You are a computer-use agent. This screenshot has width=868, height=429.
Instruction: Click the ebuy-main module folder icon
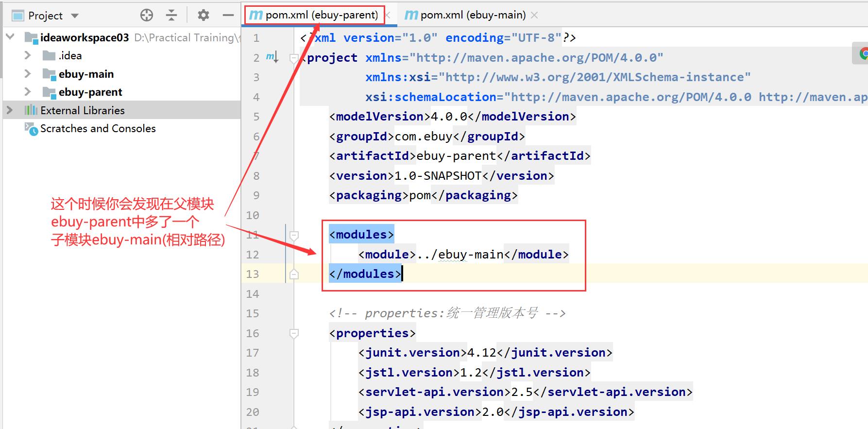49,74
